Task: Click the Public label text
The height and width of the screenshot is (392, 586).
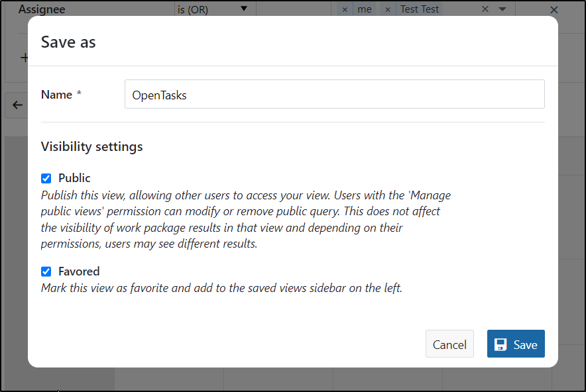Action: point(74,178)
